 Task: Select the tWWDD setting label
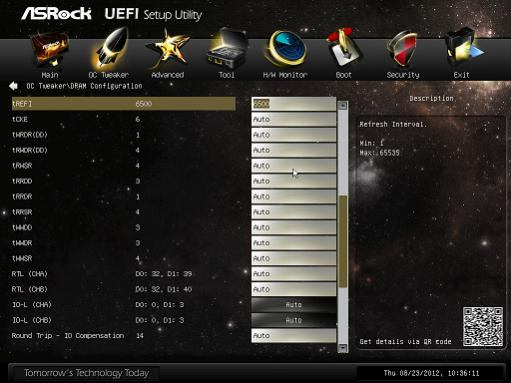22,227
